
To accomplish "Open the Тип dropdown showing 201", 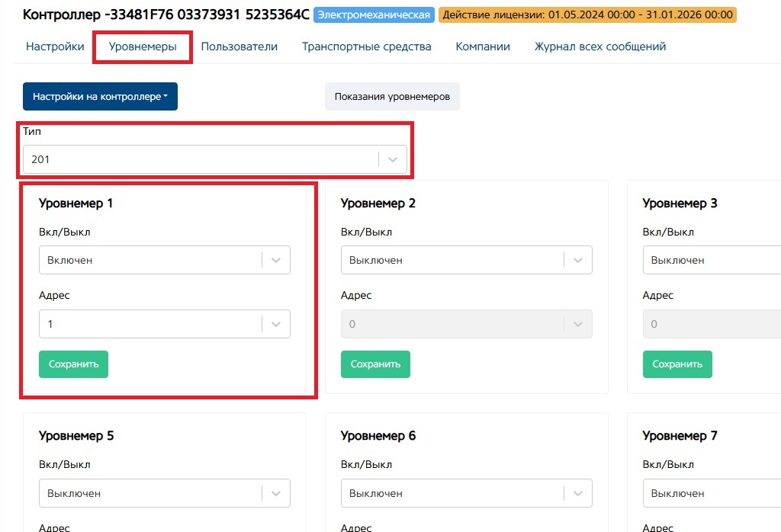I will click(x=214, y=159).
